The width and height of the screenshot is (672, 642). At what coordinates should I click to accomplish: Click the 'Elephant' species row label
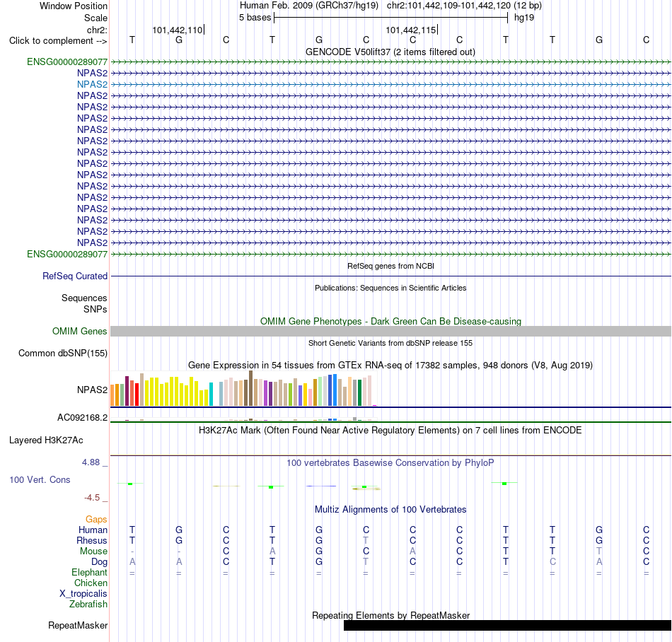pos(90,573)
